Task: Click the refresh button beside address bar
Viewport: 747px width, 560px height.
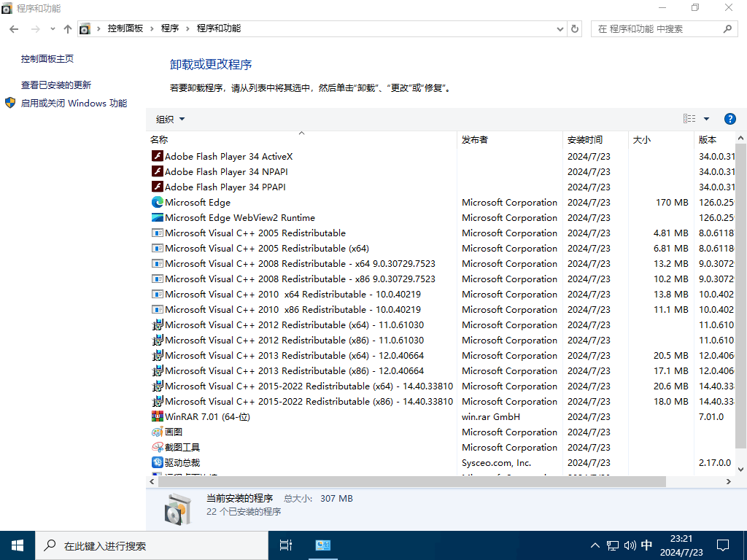Action: click(x=575, y=29)
